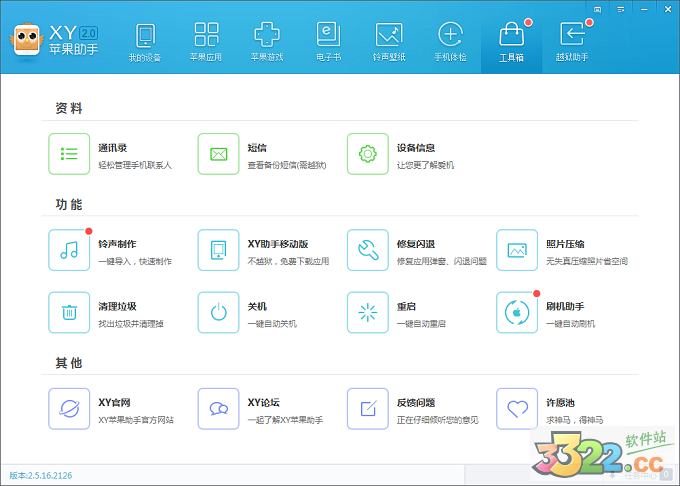Image resolution: width=680 pixels, height=486 pixels.
Task: Open XY官网 planet icon
Action: click(x=69, y=409)
